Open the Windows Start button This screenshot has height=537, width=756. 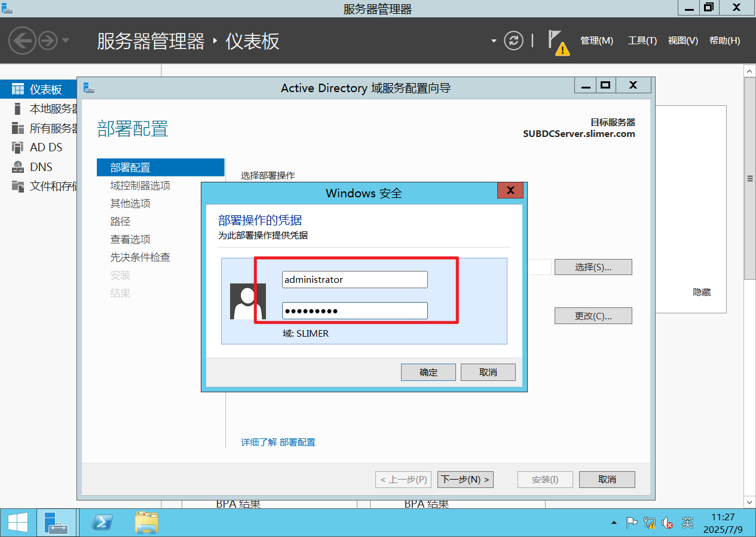(x=17, y=523)
